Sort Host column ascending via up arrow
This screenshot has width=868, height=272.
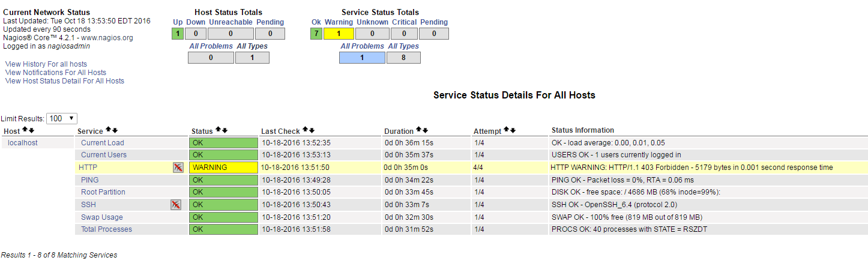point(25,130)
